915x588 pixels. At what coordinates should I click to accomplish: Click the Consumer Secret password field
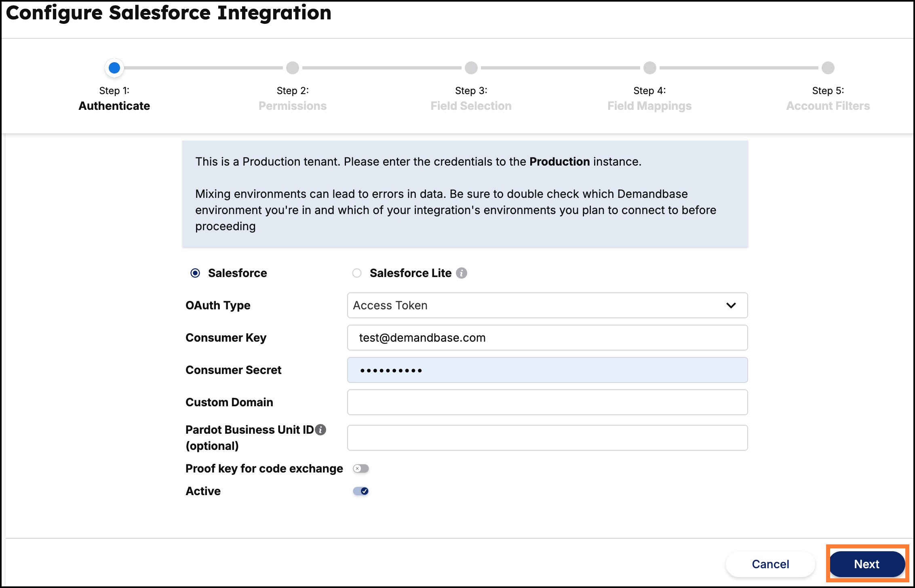547,370
